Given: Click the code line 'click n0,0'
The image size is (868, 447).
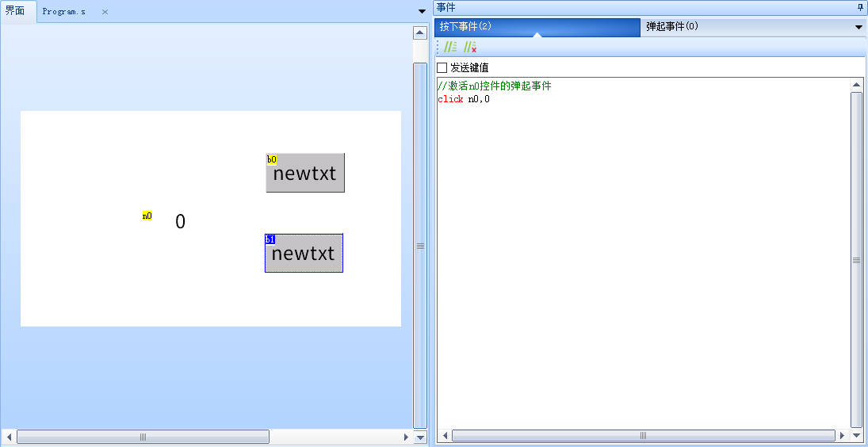Looking at the screenshot, I should coord(464,99).
